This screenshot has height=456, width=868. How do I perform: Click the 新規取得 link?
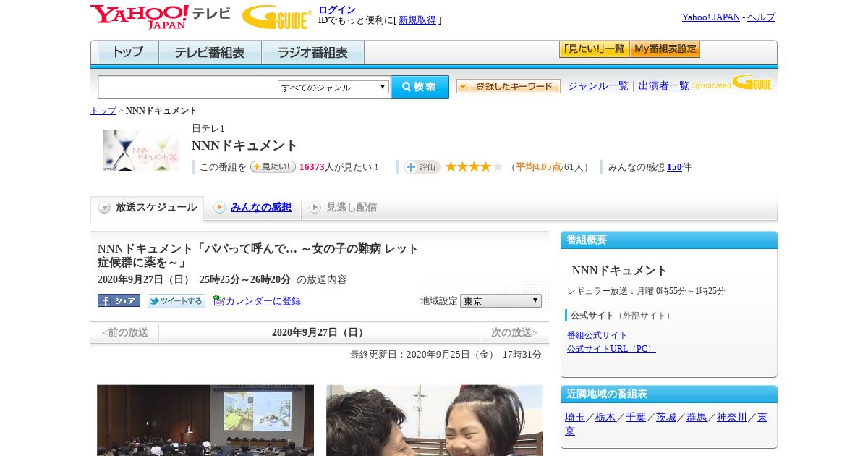pyautogui.click(x=417, y=20)
